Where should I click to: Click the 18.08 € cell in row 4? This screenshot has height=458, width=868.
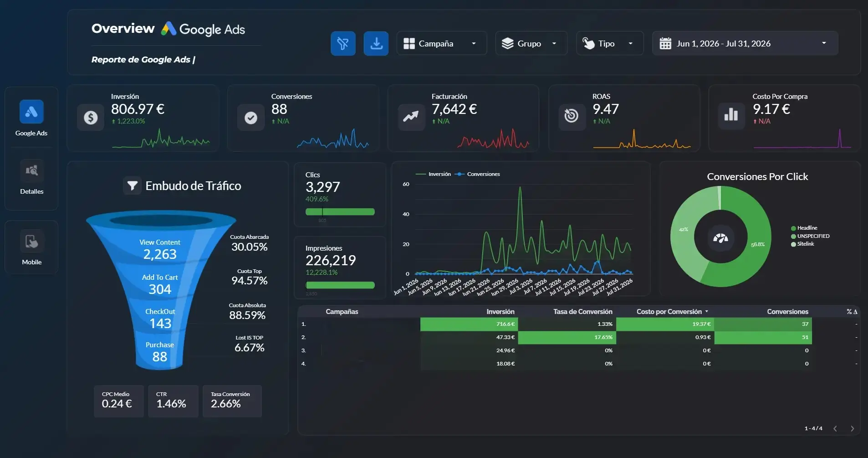(x=469, y=364)
